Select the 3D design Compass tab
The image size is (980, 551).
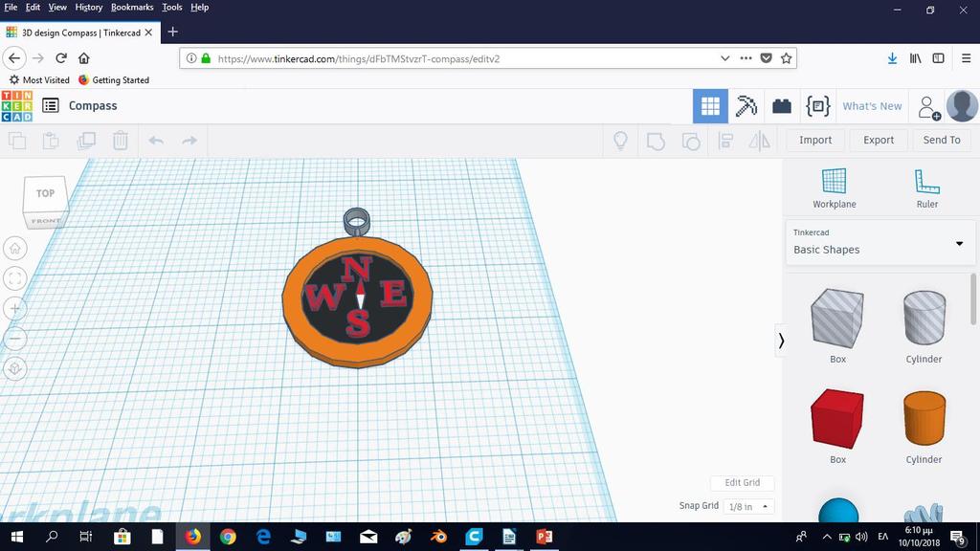pyautogui.click(x=80, y=33)
